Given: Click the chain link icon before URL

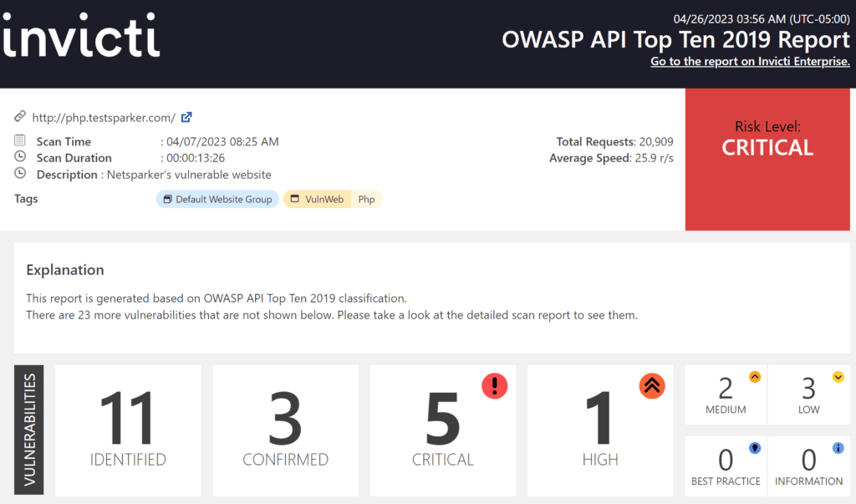Looking at the screenshot, I should point(20,118).
